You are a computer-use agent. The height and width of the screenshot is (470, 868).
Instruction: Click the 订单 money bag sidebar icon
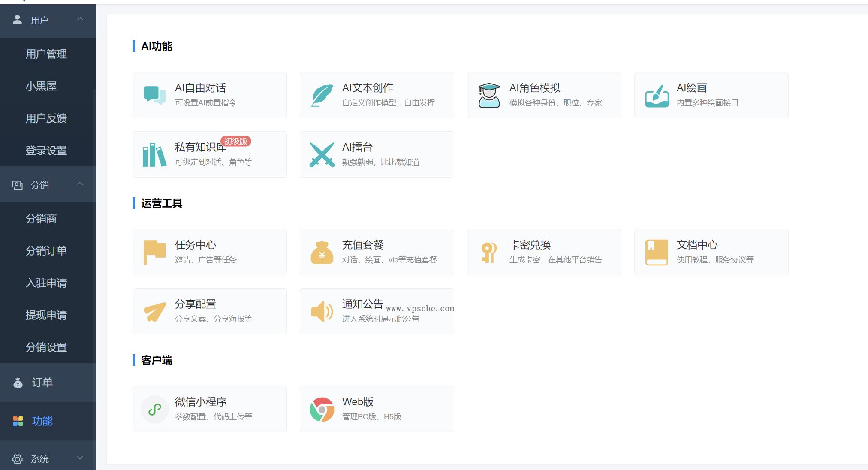tap(18, 383)
